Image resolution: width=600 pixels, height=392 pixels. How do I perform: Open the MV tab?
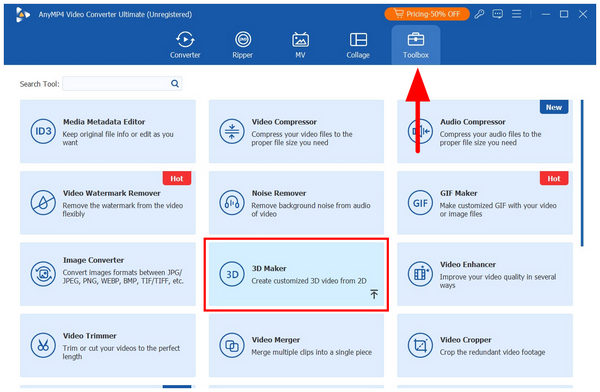click(x=300, y=45)
